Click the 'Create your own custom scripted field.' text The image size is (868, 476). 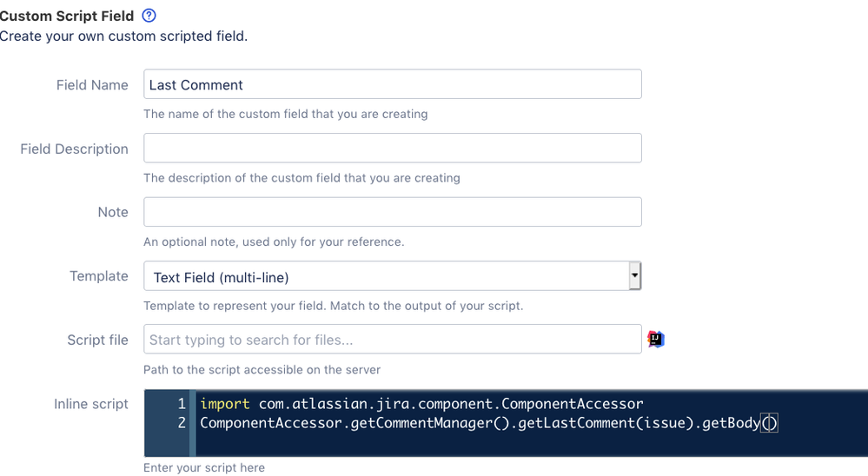123,36
